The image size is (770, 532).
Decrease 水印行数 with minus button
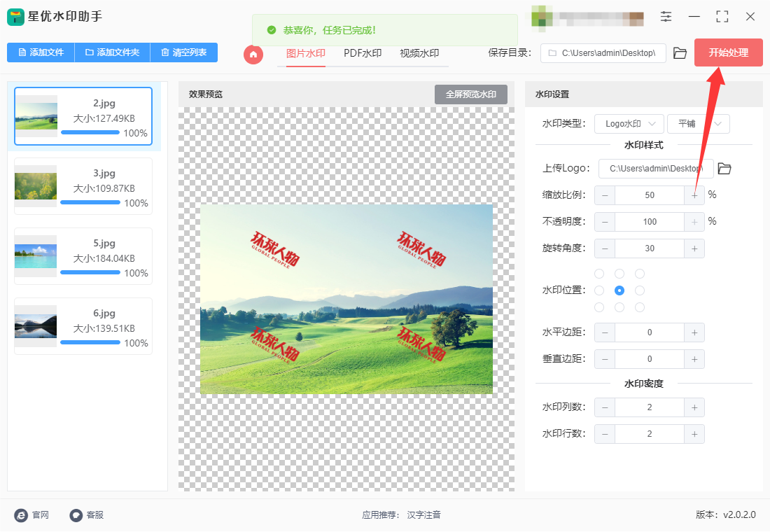click(605, 434)
